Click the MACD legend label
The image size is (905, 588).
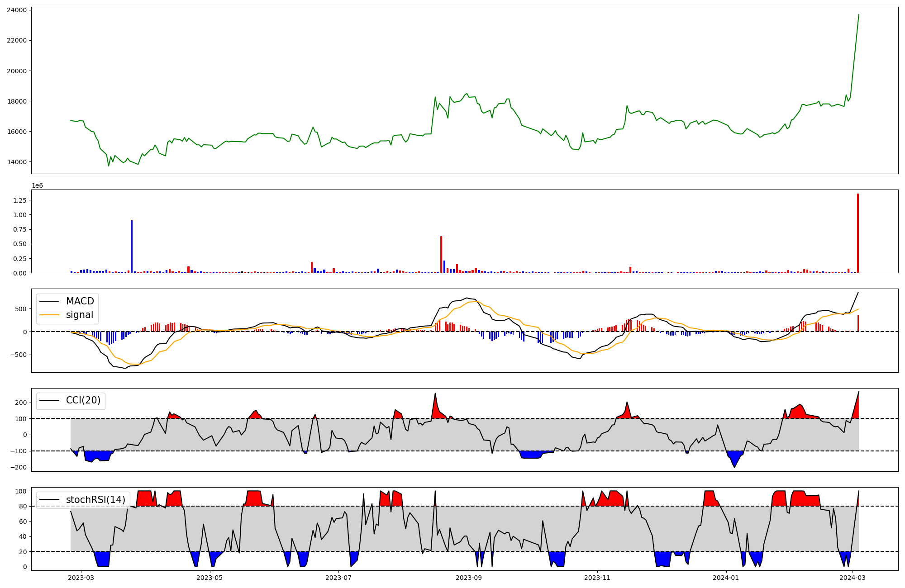click(80, 301)
